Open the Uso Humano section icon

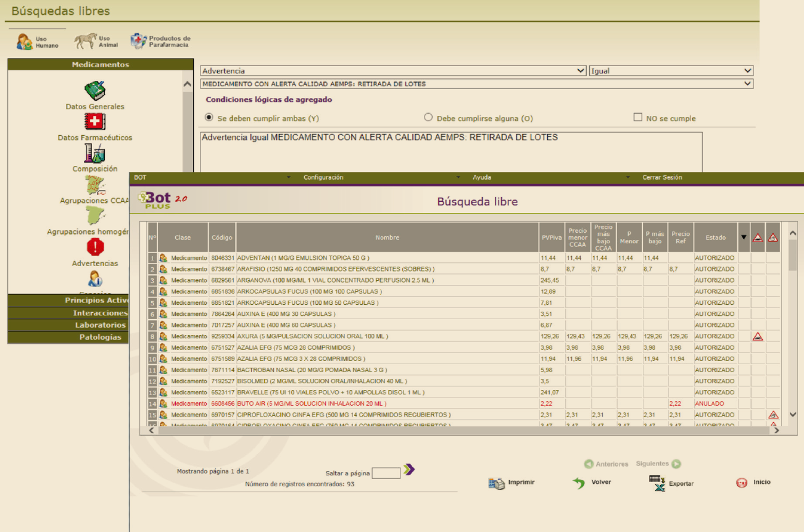point(25,42)
